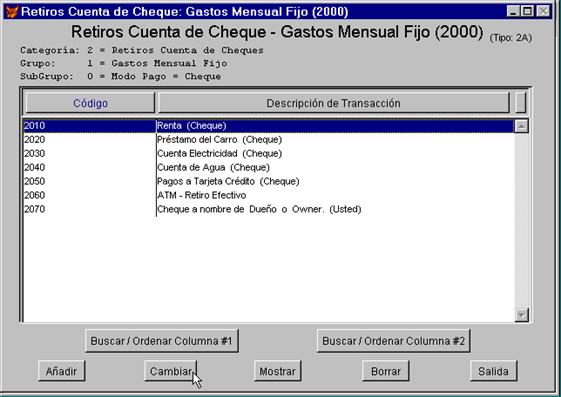This screenshot has width=561, height=397.
Task: Click the (Tipo: 2A) label
Action: (x=511, y=38)
